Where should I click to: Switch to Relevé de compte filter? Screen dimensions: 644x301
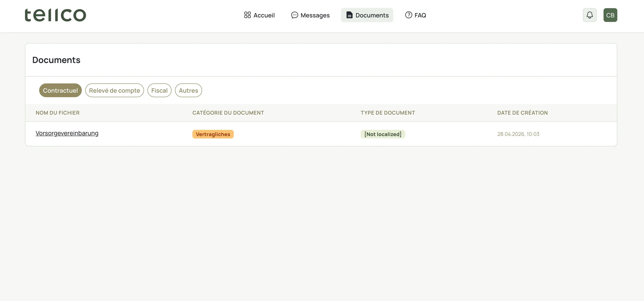pyautogui.click(x=115, y=91)
